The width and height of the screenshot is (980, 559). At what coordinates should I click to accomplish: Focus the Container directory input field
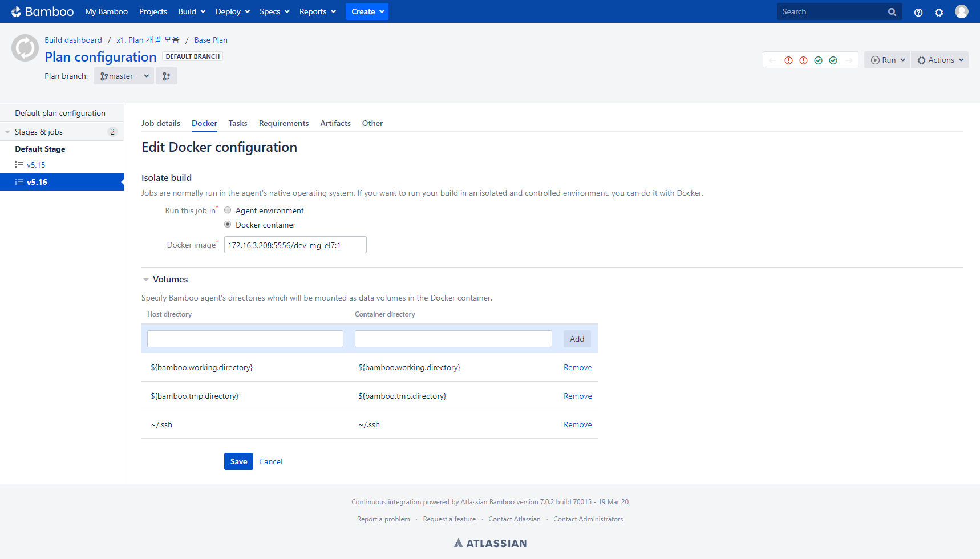(x=453, y=339)
